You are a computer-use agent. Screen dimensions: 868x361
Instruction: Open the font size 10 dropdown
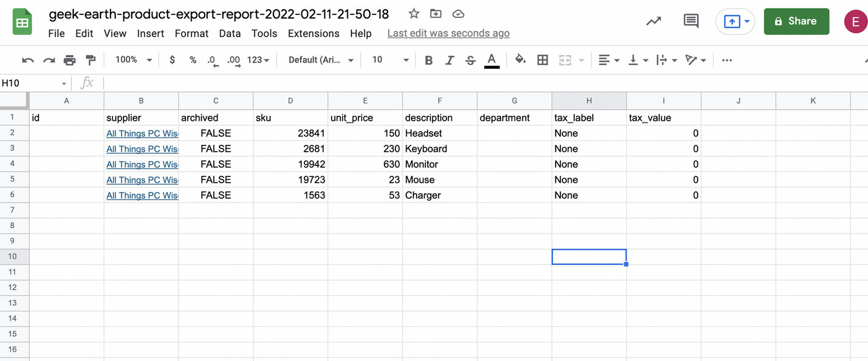(x=390, y=60)
